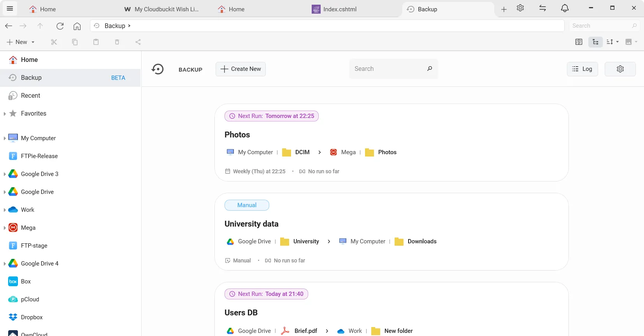Click the Copy icon
The height and width of the screenshot is (336, 644).
(75, 42)
